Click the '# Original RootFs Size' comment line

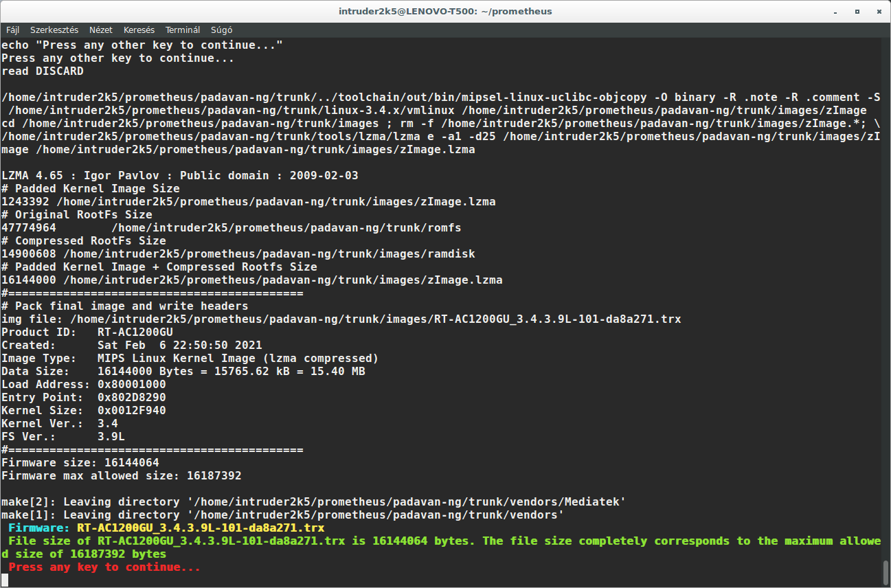(x=77, y=215)
